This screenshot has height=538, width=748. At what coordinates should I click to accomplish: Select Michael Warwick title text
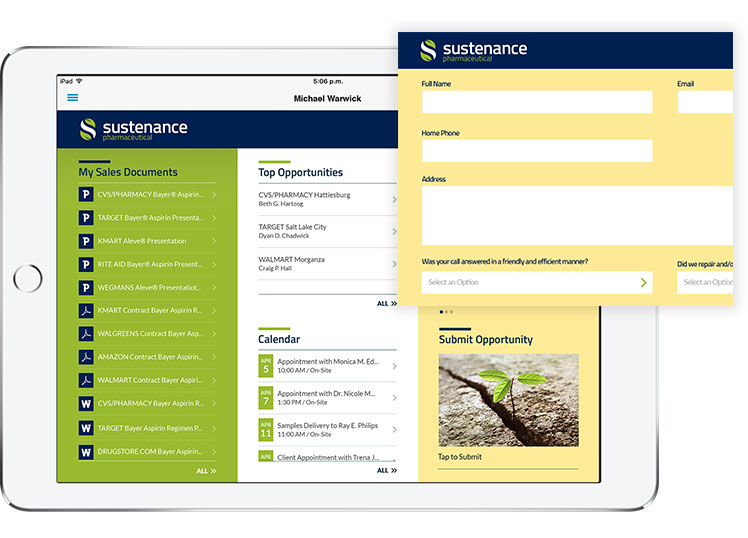(x=327, y=99)
